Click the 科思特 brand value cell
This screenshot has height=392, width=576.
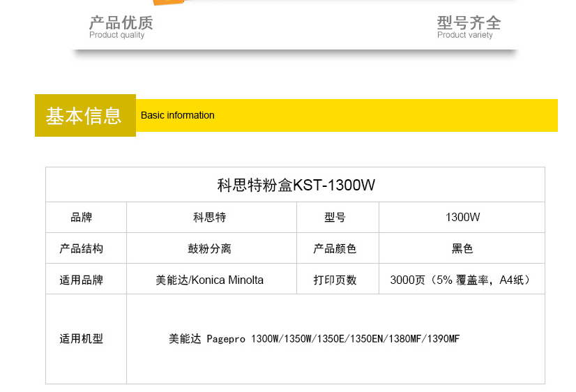(211, 217)
